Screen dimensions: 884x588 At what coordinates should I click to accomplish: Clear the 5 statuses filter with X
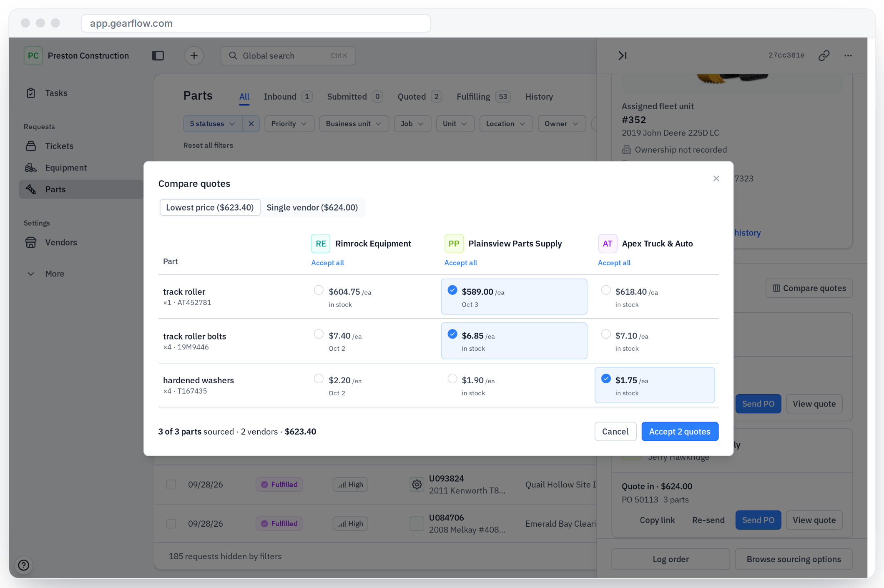(251, 124)
